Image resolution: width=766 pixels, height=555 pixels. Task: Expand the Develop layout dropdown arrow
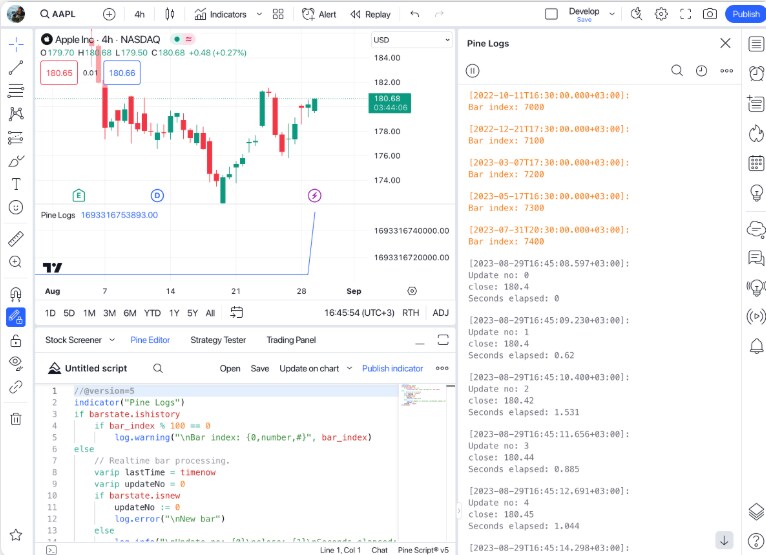point(612,14)
